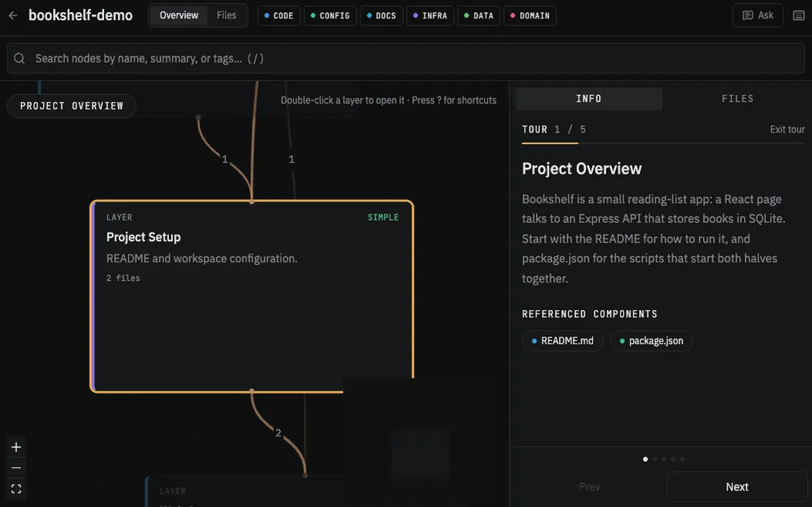The width and height of the screenshot is (812, 507).
Task: Open the keyboard shortcuts icon
Action: coord(799,15)
